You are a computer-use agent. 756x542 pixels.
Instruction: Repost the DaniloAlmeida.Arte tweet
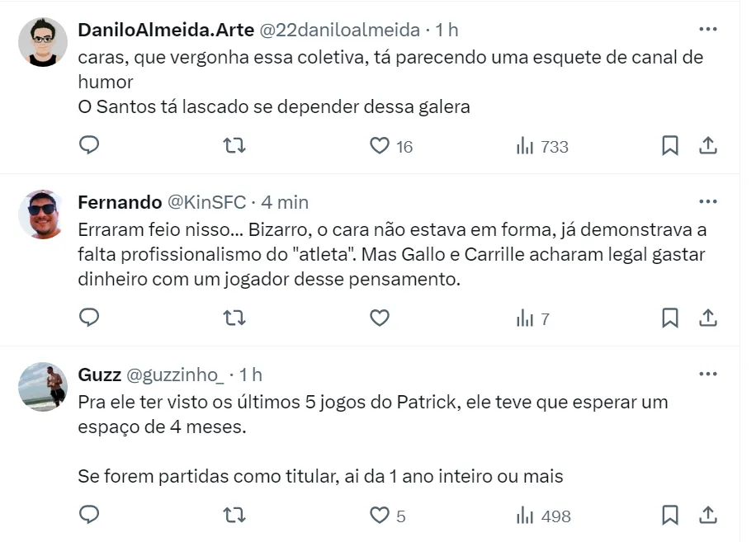tap(235, 146)
